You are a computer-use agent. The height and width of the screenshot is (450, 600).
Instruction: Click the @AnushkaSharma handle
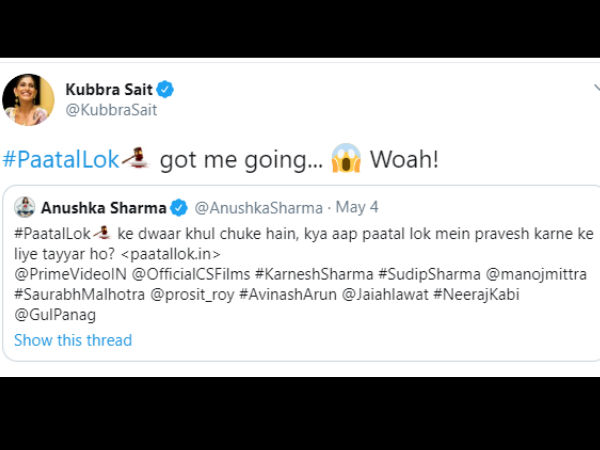tap(258, 208)
